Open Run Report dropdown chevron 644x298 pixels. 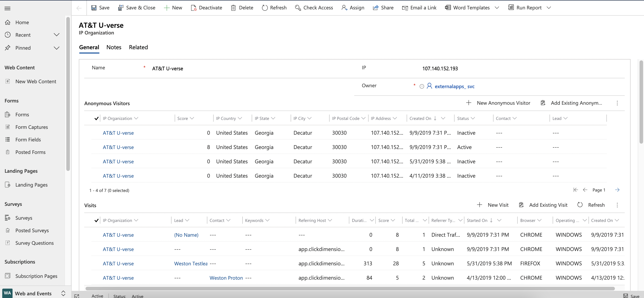(549, 8)
